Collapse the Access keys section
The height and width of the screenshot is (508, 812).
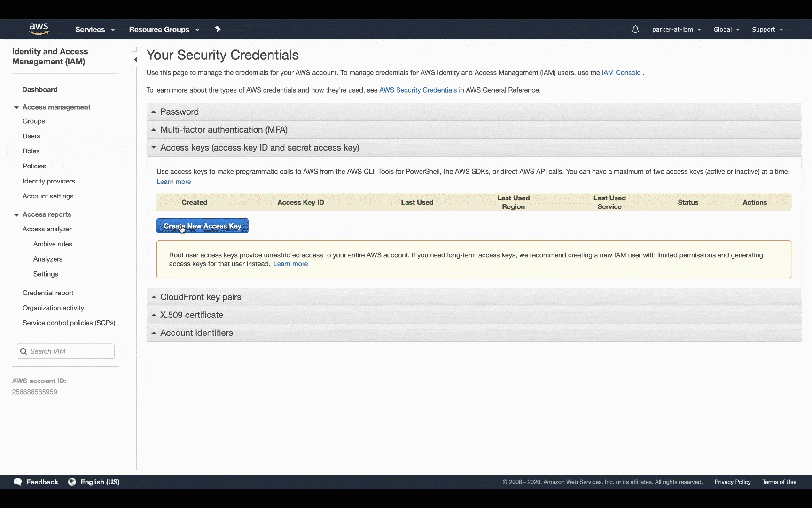pos(259,147)
